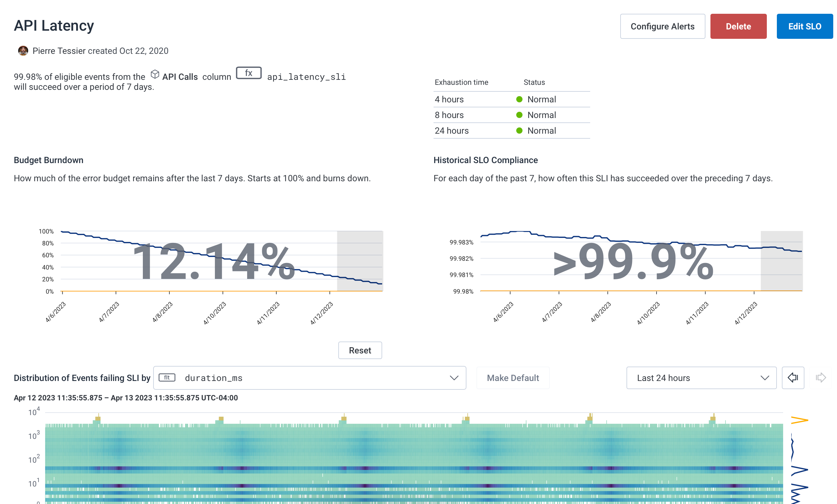Image resolution: width=837 pixels, height=504 pixels.
Task: Step forward in time with the right arrow
Action: (x=820, y=378)
